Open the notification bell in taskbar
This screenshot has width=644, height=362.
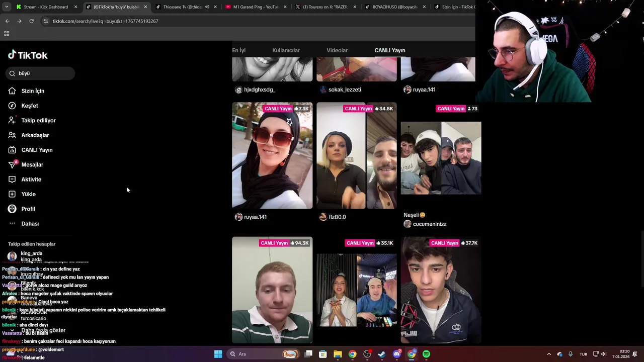click(x=635, y=354)
